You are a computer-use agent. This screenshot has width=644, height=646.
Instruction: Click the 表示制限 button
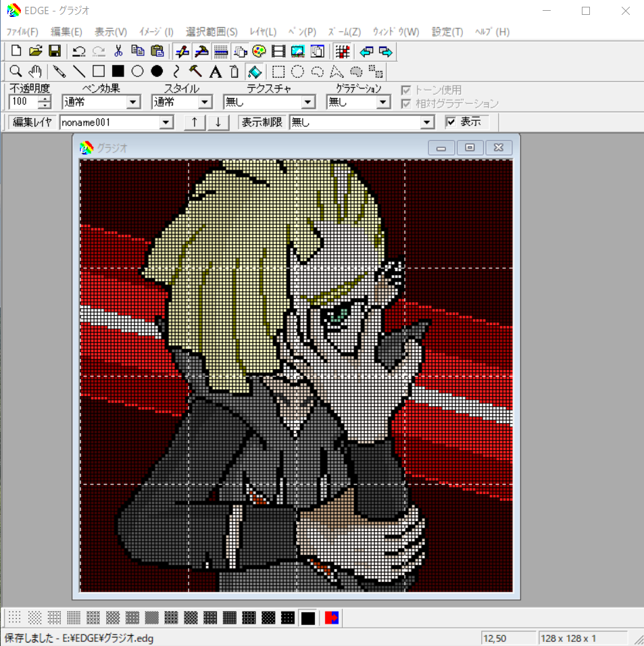pos(262,122)
